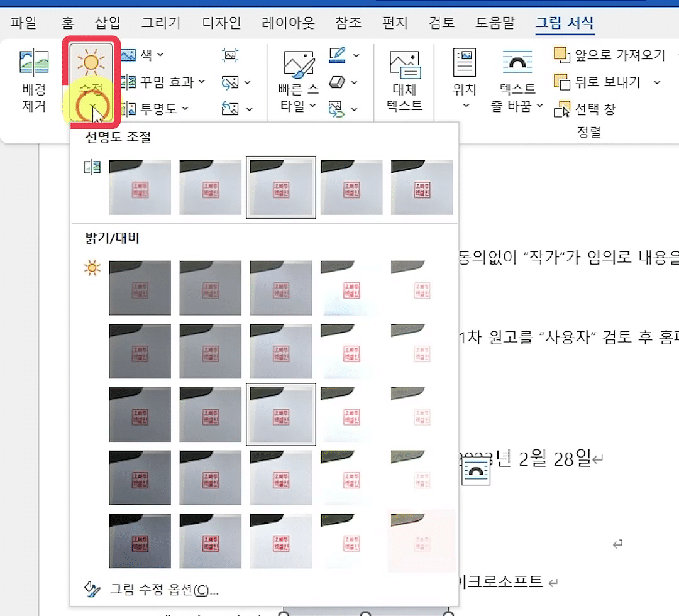
Task: Switch to the 홈 ribbon tab
Action: [x=67, y=23]
